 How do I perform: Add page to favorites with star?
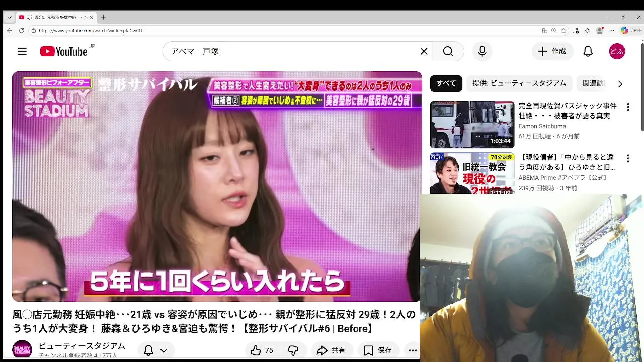[x=563, y=31]
